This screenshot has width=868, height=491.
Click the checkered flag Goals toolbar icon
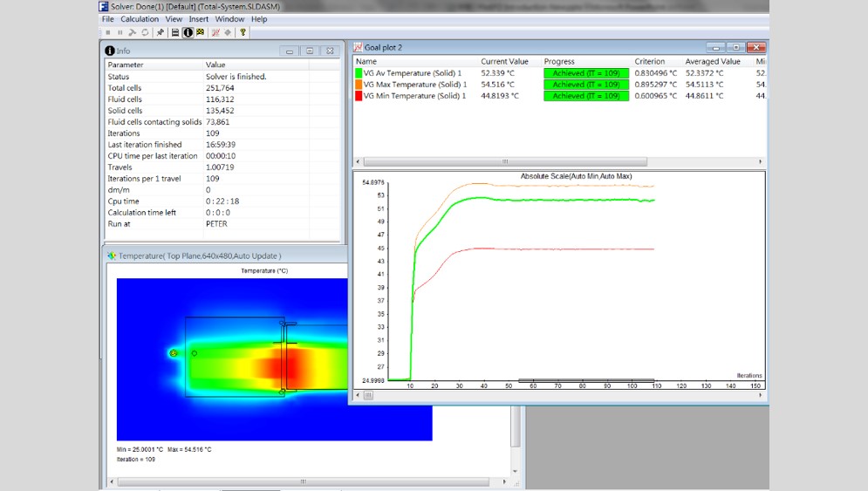pos(201,32)
